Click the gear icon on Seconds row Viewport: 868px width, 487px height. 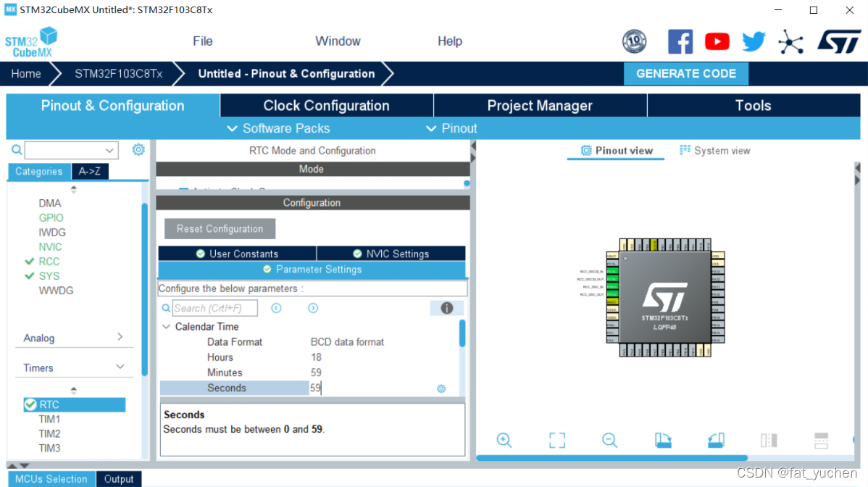click(x=441, y=388)
